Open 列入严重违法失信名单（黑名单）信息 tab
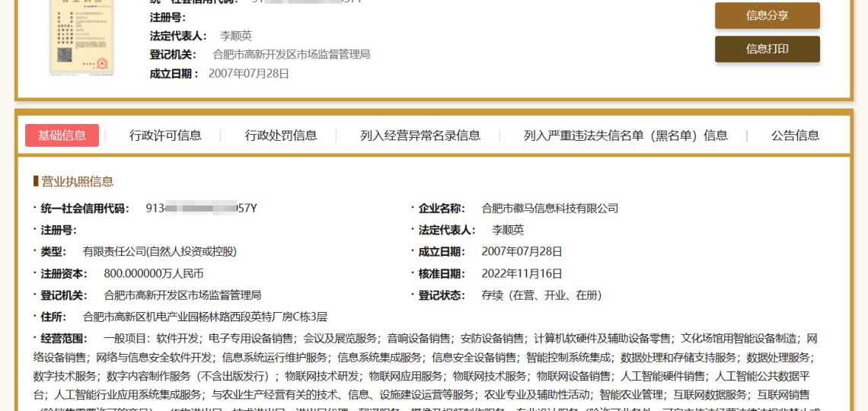This screenshot has height=411, width=868. 626,135
